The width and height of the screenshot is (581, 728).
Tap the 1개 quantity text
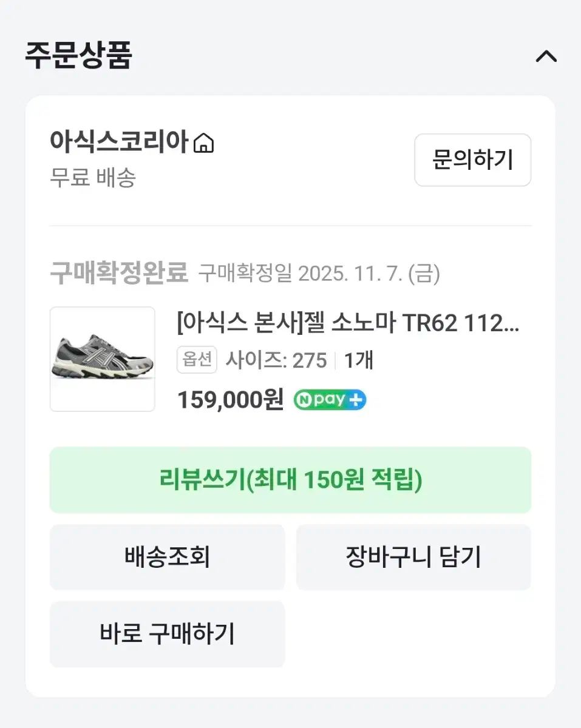pyautogui.click(x=358, y=360)
